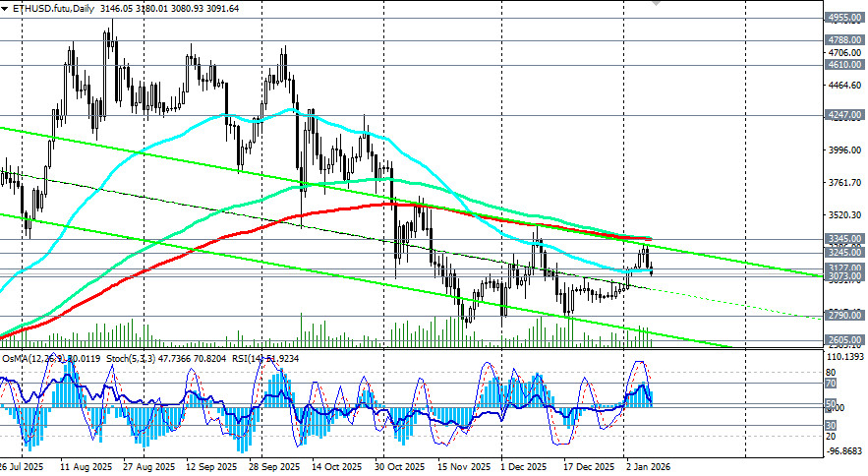Click the 26 Jul 2025 date label

(23, 467)
